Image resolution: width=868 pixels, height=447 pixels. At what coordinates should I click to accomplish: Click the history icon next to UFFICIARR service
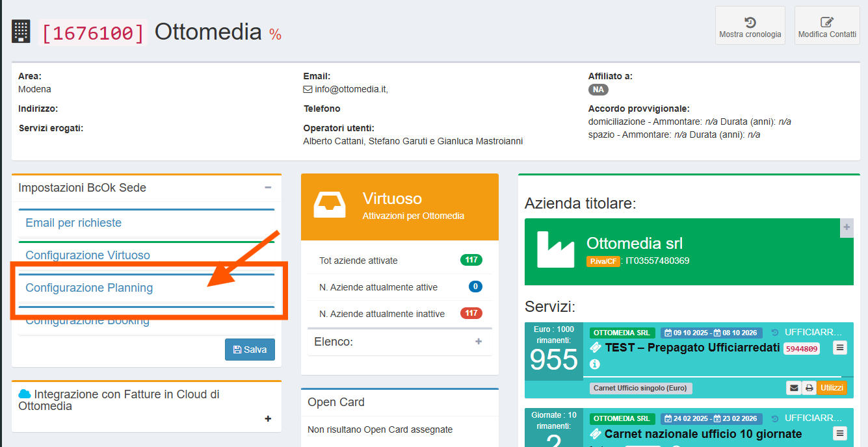point(774,331)
